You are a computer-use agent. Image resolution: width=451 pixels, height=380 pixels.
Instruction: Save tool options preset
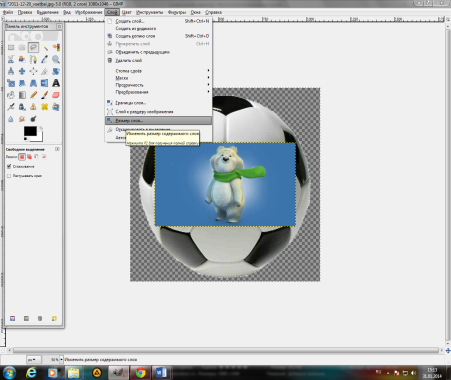[x=12, y=319]
